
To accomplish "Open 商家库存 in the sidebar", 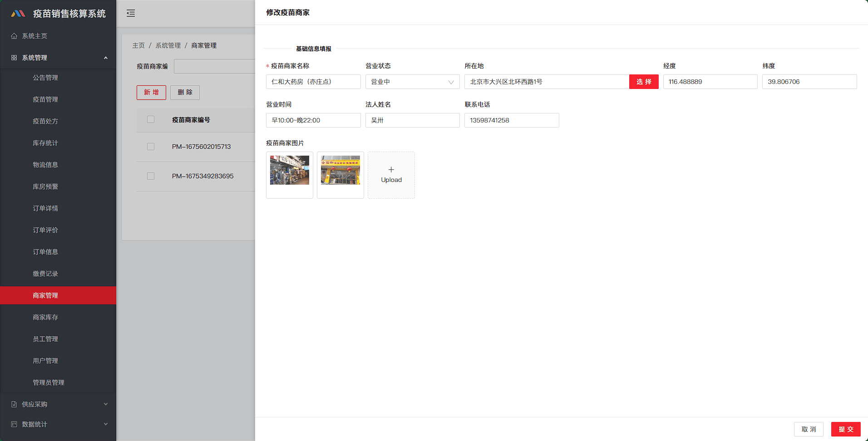I will coord(45,317).
